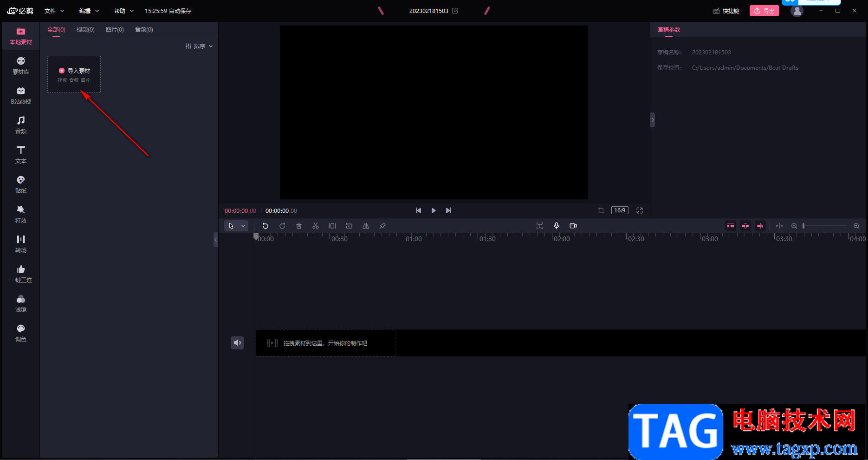Toggle the first pink snapping button
Screen dimensions: 868x460
[731, 226]
